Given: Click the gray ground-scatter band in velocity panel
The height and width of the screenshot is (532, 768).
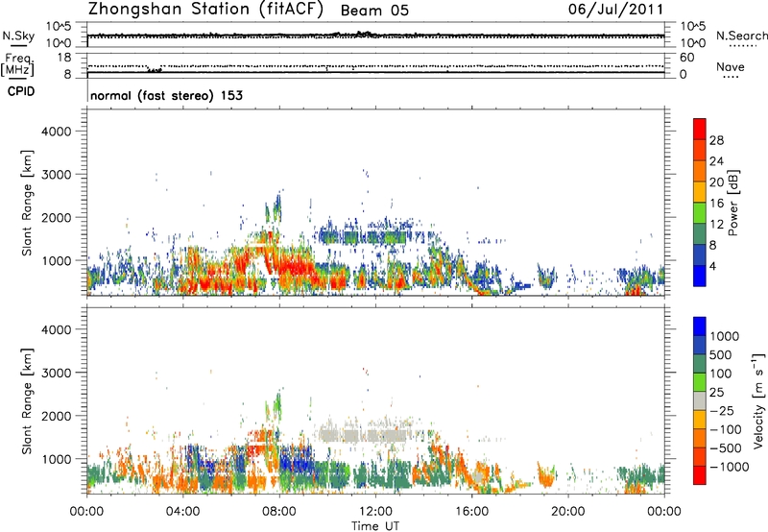Looking at the screenshot, I should [x=363, y=435].
